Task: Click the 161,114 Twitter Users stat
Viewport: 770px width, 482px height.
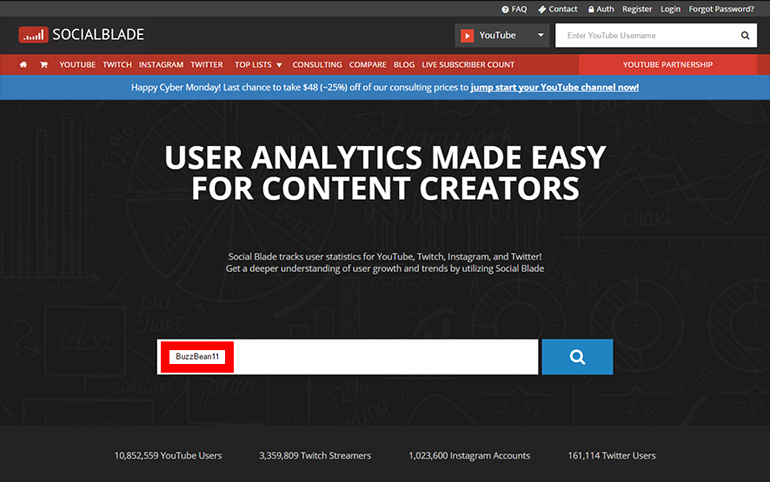Action: 611,455
